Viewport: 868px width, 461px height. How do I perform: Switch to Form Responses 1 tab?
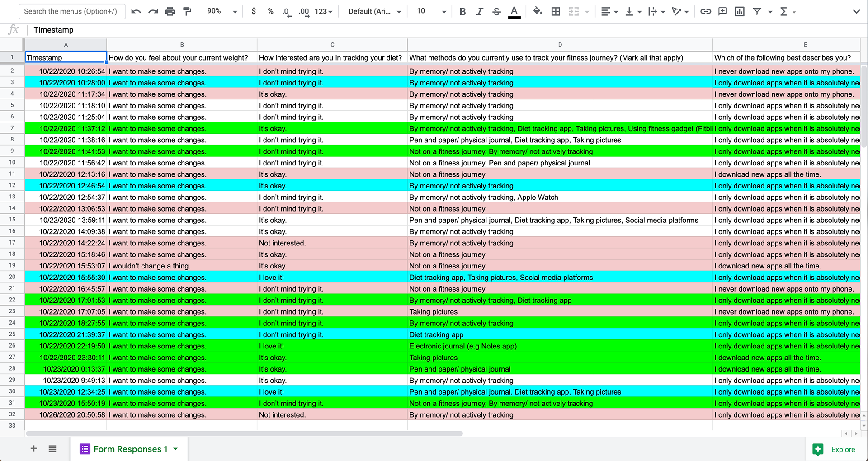(x=129, y=449)
